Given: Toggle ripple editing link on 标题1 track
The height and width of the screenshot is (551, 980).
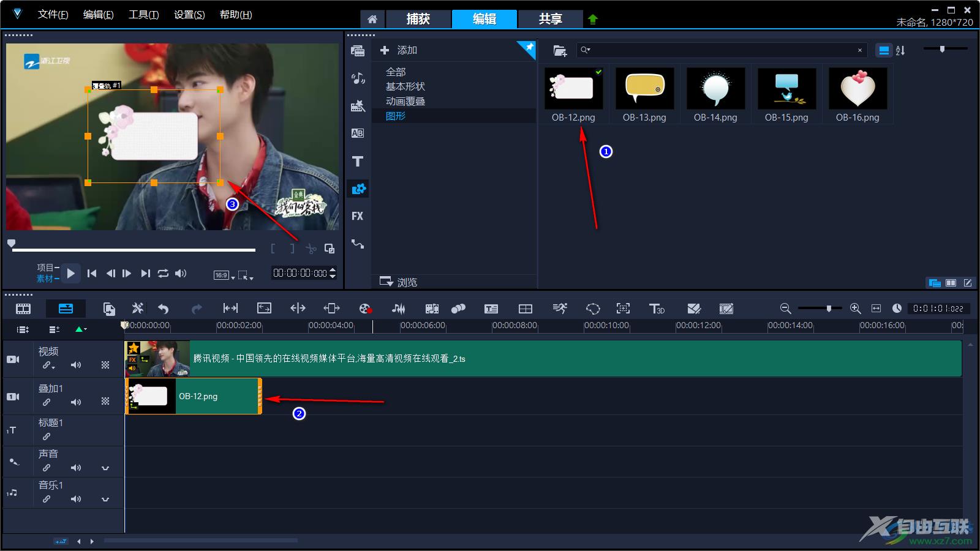Looking at the screenshot, I should 47,437.
